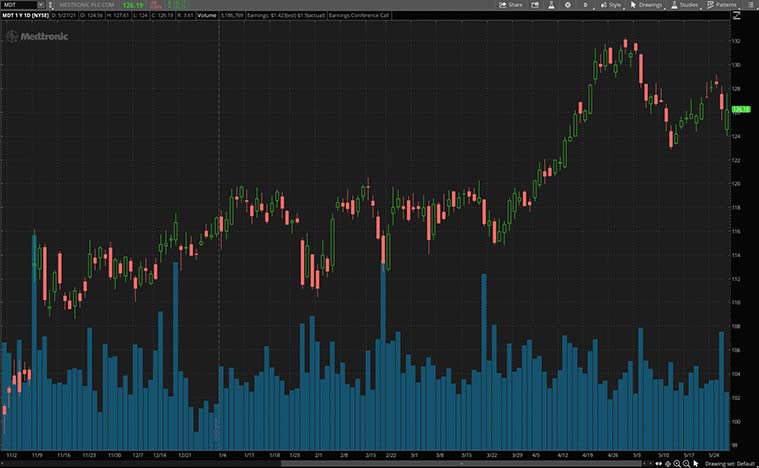The width and height of the screenshot is (759, 468).
Task: Click the Earnings Conference Call label
Action: 359,15
